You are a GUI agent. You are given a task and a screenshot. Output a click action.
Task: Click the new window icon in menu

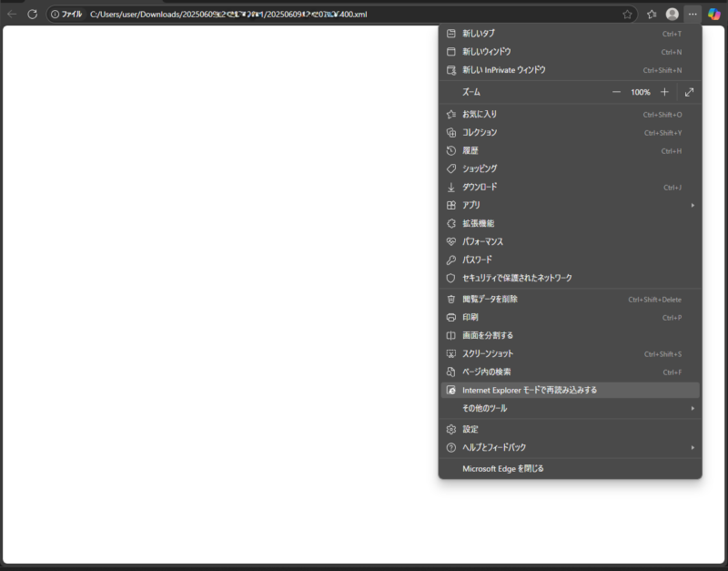[450, 52]
